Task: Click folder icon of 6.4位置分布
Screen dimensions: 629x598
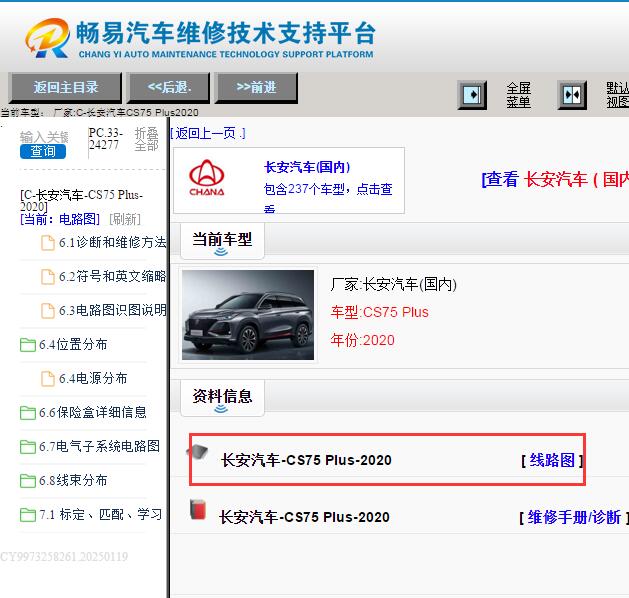Action: tap(28, 345)
